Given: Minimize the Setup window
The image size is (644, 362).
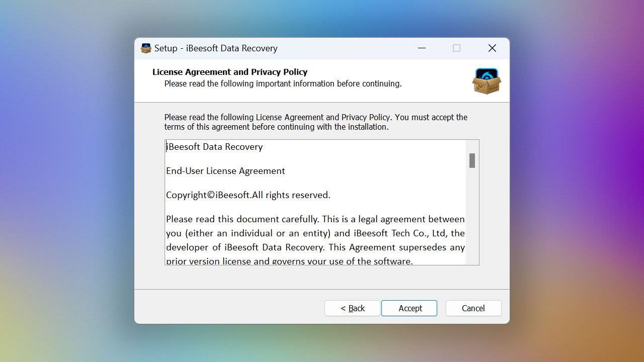Looking at the screenshot, I should click(x=422, y=48).
